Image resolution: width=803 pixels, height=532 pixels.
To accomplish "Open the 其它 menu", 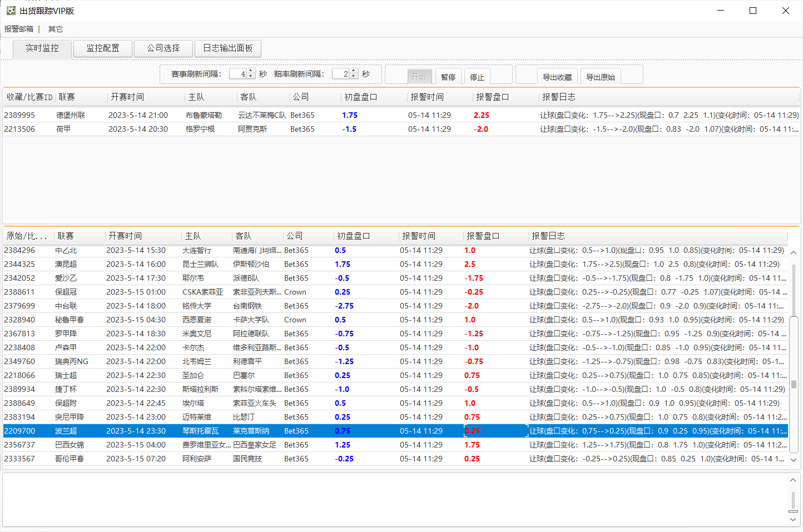I will pyautogui.click(x=56, y=29).
